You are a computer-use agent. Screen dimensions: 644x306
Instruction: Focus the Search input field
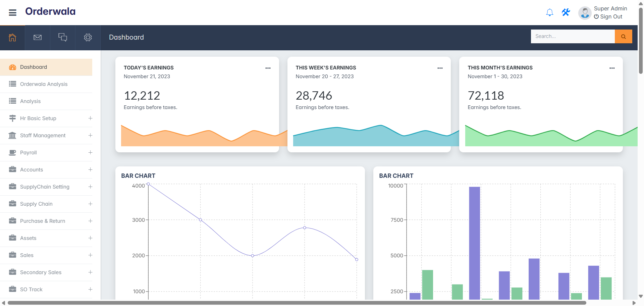point(573,36)
